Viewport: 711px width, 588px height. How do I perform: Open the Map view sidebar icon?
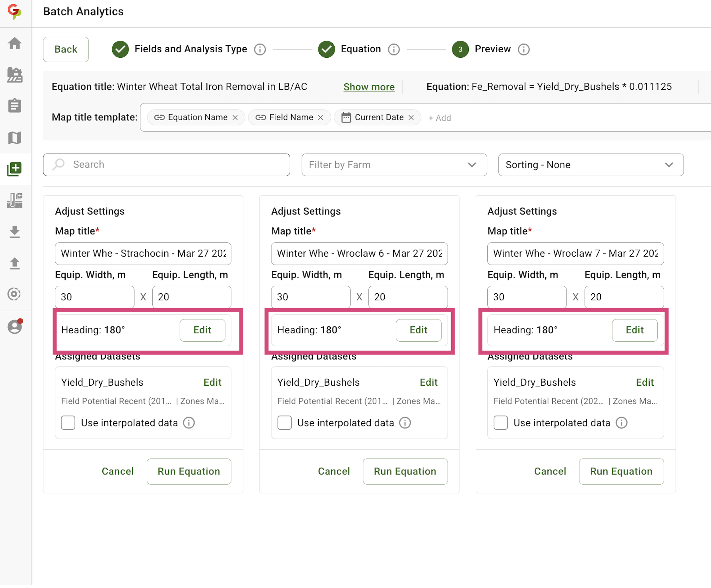[x=15, y=137]
